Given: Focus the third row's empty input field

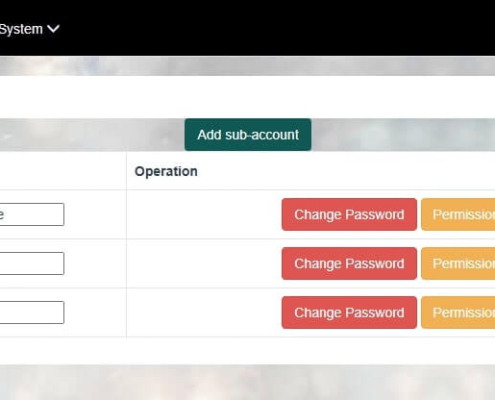Looking at the screenshot, I should pos(32,312).
